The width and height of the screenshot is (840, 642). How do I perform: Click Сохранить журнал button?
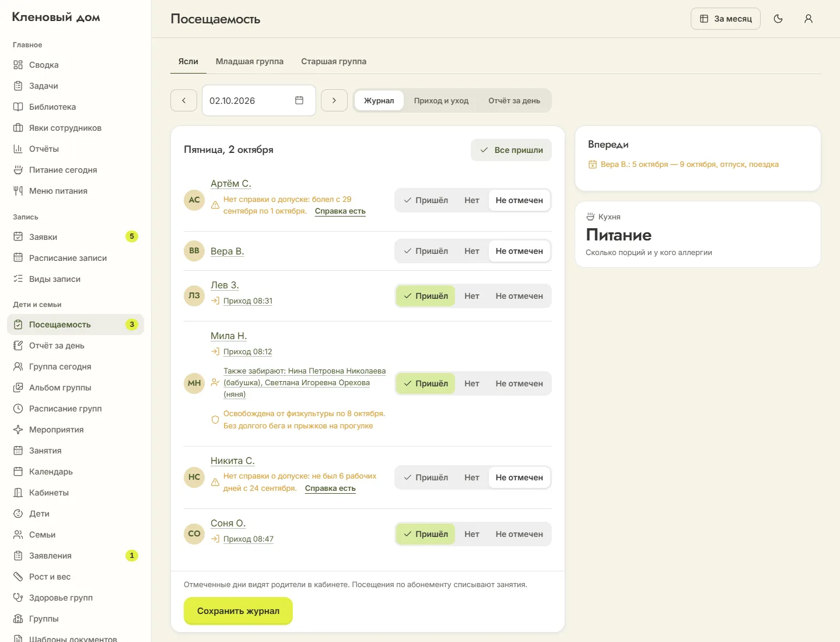click(238, 611)
